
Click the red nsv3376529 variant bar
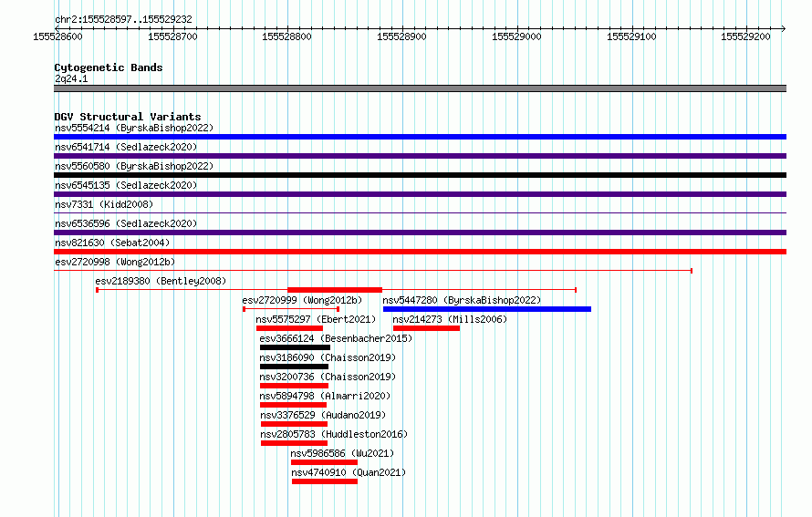click(294, 424)
